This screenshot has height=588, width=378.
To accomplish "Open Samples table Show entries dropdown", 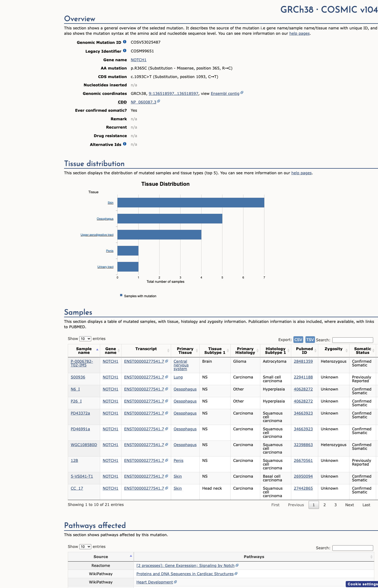I will click(85, 339).
